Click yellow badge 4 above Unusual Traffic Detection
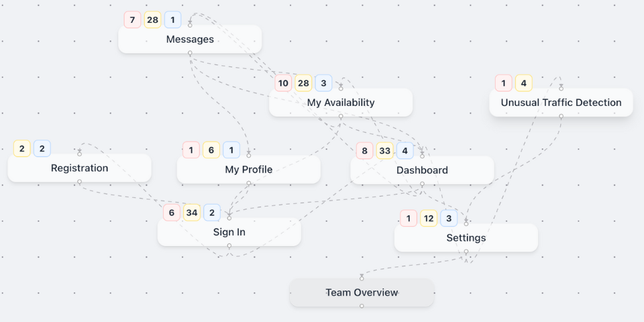The height and width of the screenshot is (322, 644). (x=524, y=83)
